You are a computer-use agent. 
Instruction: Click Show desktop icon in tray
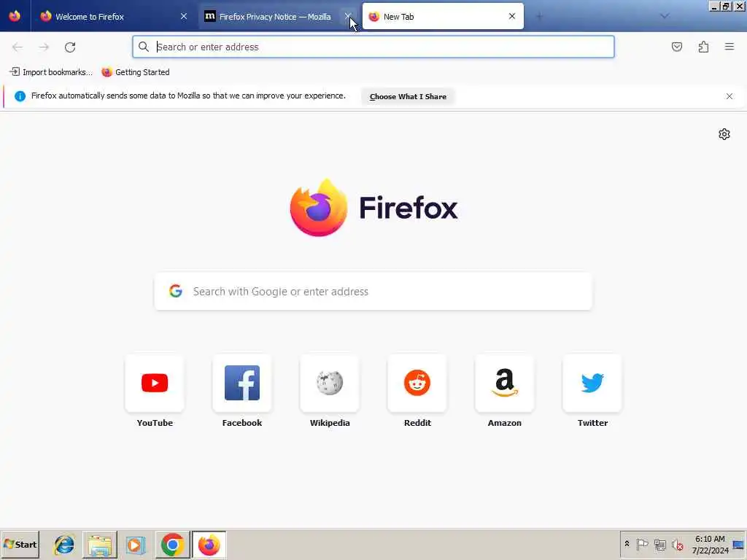pos(739,545)
